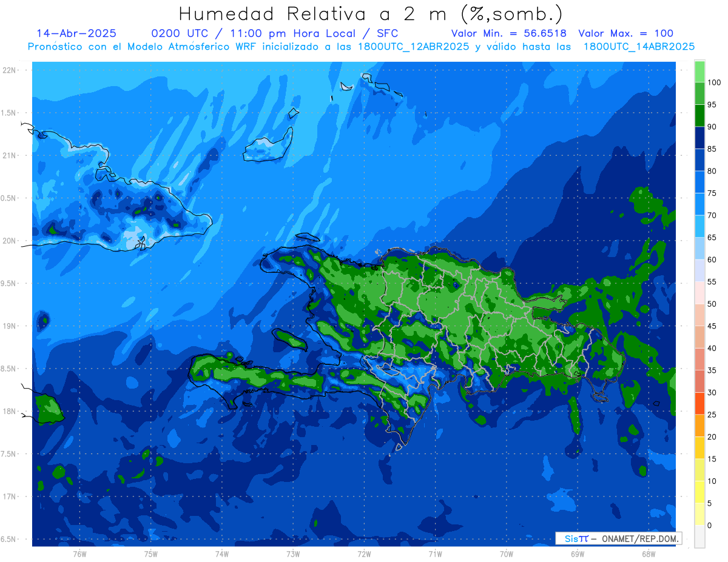The width and height of the screenshot is (728, 562).
Task: Click the legend value "25"
Action: tap(712, 415)
